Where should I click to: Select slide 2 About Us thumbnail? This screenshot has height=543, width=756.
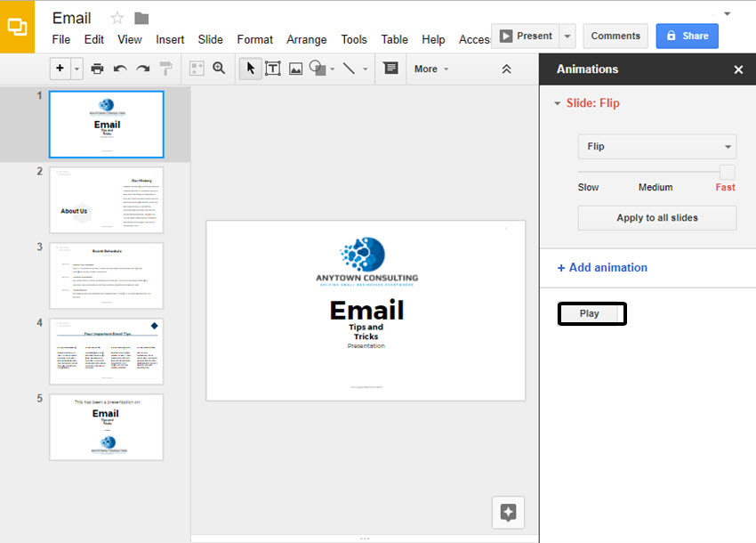pos(107,199)
